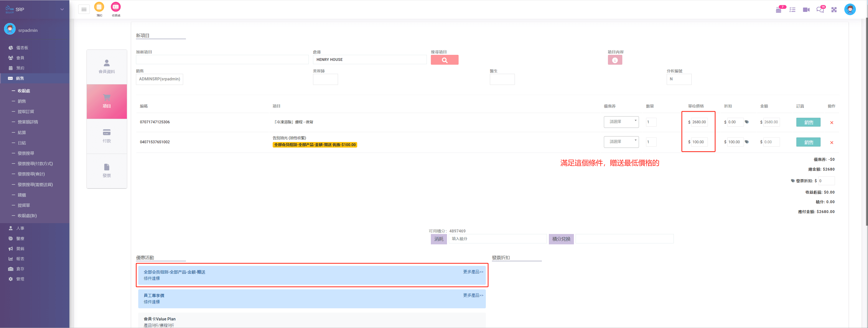Image resolution: width=868 pixels, height=328 pixels.
Task: Open chat messages icon with badge
Action: pyautogui.click(x=820, y=10)
